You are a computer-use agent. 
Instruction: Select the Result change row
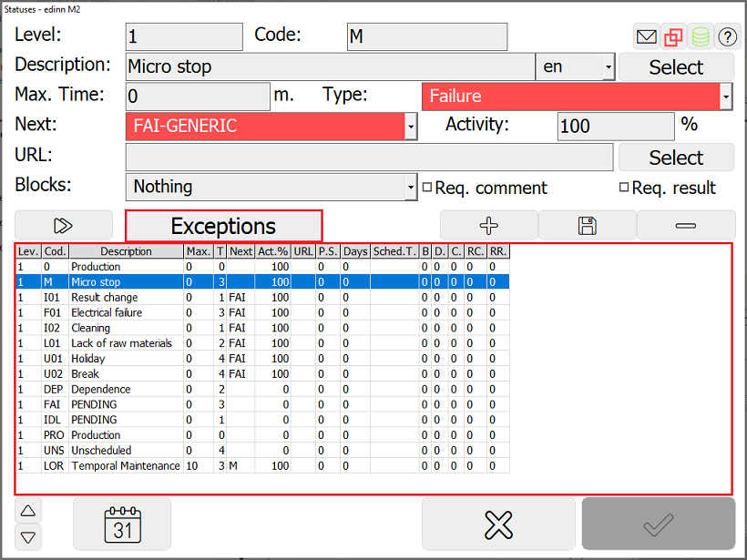(262, 297)
